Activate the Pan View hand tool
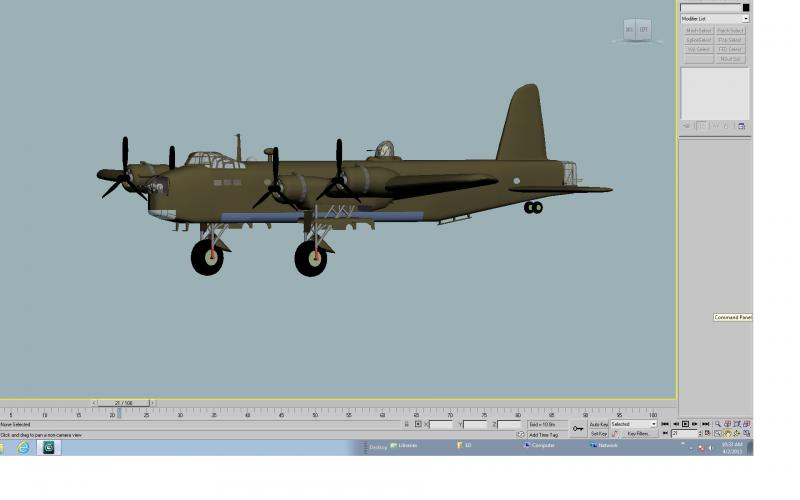This screenshot has width=800, height=500. coord(728,433)
